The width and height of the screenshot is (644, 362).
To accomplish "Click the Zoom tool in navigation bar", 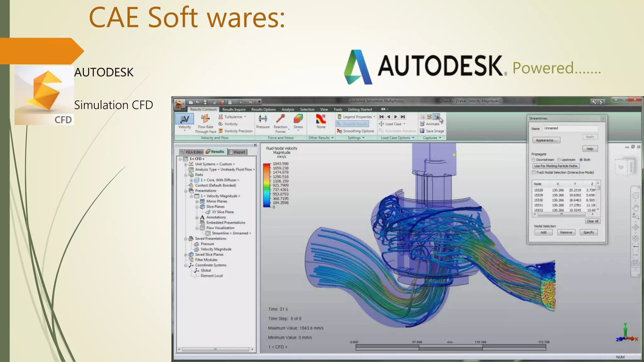I will tap(636, 216).
